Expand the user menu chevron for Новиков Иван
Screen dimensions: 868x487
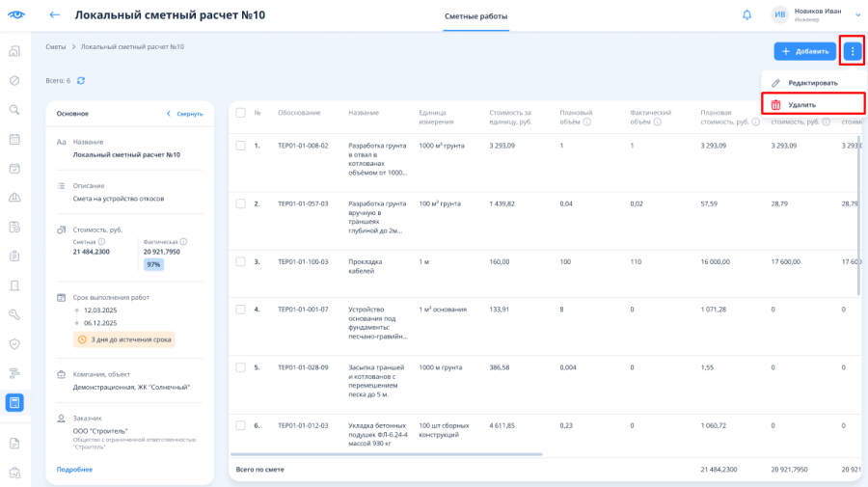[858, 14]
